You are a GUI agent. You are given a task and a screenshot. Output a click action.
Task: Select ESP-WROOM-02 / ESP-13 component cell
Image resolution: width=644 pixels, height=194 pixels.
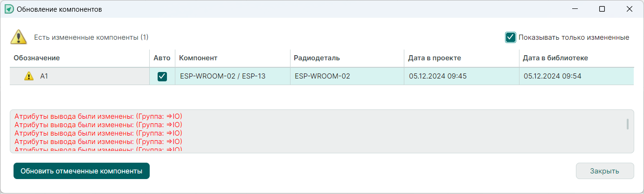(x=222, y=76)
